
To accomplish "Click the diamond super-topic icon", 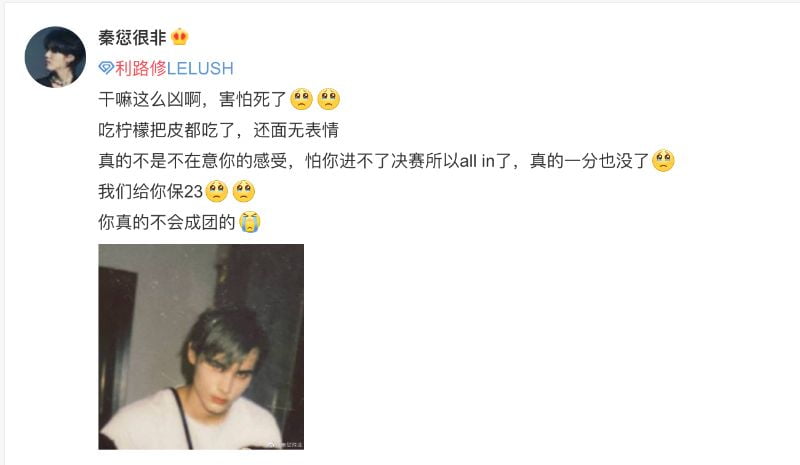I will [106, 68].
